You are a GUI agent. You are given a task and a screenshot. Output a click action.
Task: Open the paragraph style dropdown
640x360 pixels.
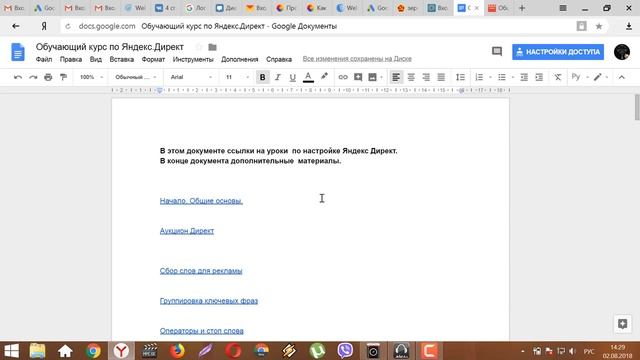coord(136,77)
